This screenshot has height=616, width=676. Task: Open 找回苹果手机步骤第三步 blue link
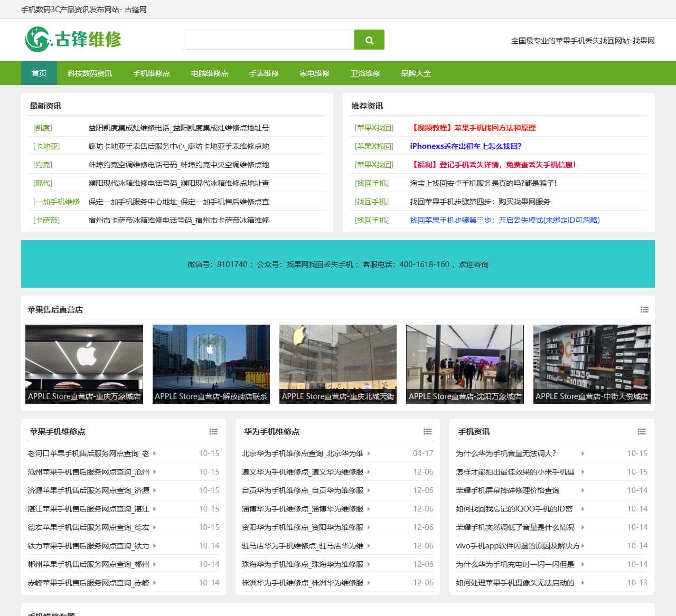click(505, 220)
